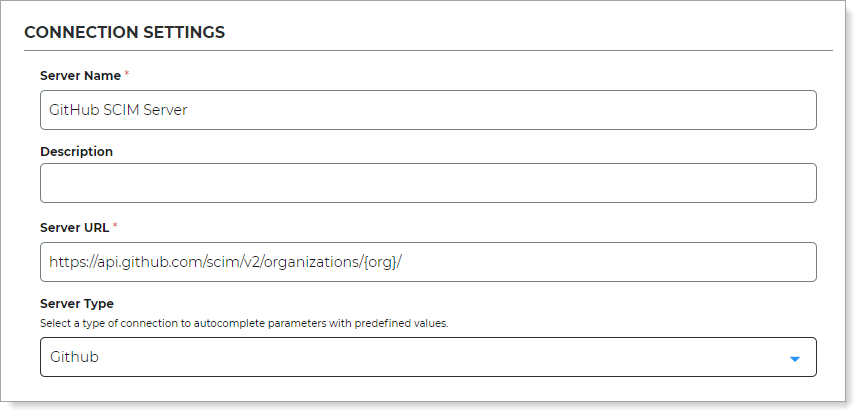This screenshot has height=417, width=861.
Task: Click the Server Name label
Action: tap(80, 76)
